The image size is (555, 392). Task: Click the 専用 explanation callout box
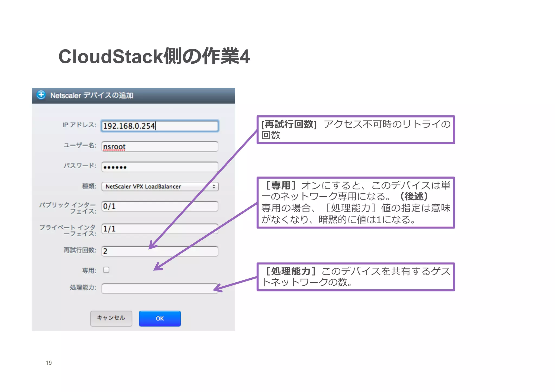coord(356,202)
